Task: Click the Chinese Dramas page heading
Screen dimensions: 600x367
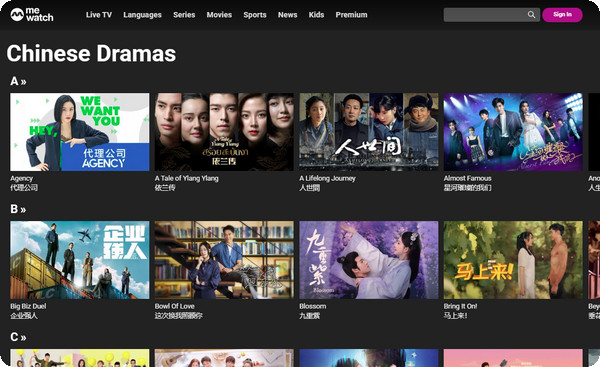Action: click(x=91, y=53)
